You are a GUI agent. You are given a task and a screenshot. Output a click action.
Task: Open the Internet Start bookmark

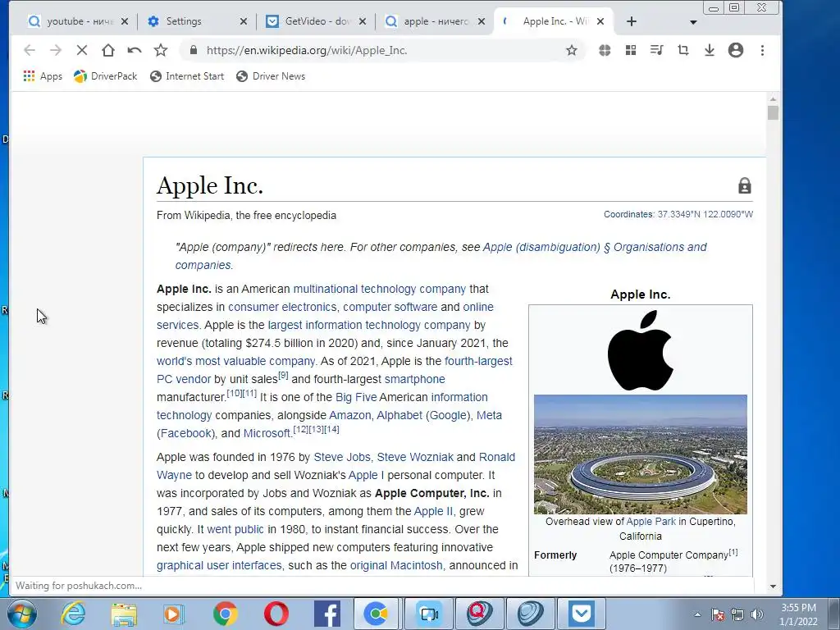[x=187, y=76]
